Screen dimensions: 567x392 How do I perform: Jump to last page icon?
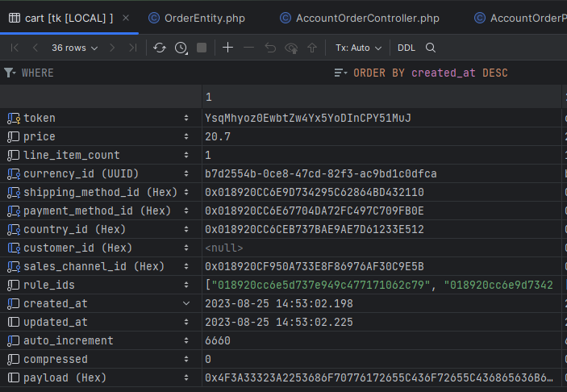pos(133,48)
